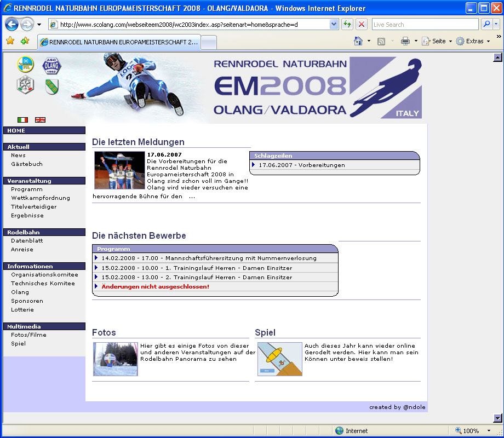Open the Titelverteidiger link
The width and height of the screenshot is (504, 438).
pos(34,206)
